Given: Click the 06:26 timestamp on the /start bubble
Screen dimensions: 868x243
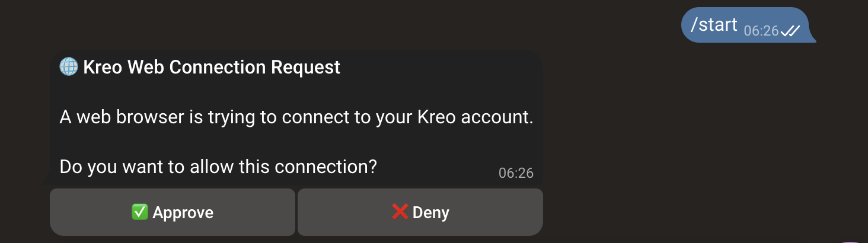Looking at the screenshot, I should [x=761, y=31].
